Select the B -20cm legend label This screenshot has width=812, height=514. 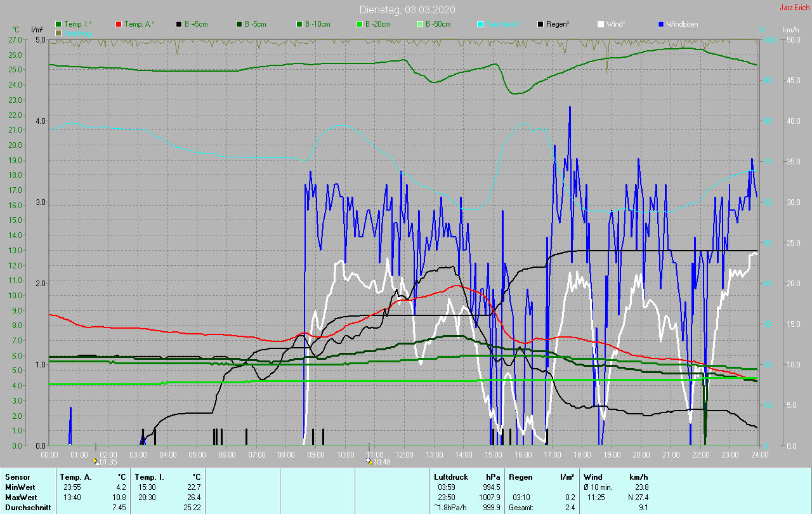click(x=377, y=24)
